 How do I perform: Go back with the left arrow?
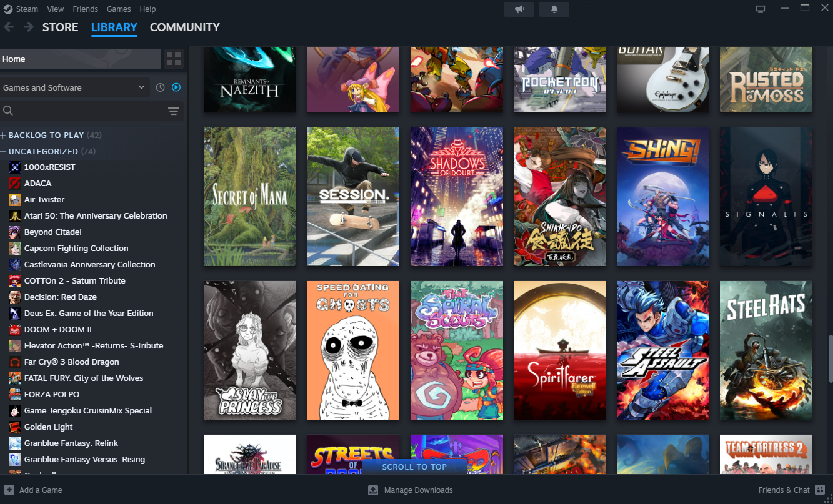(x=9, y=27)
